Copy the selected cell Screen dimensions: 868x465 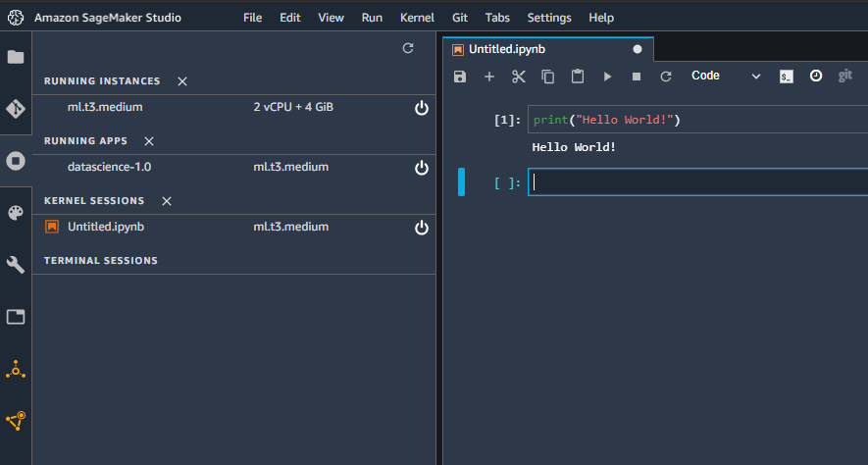coord(548,77)
